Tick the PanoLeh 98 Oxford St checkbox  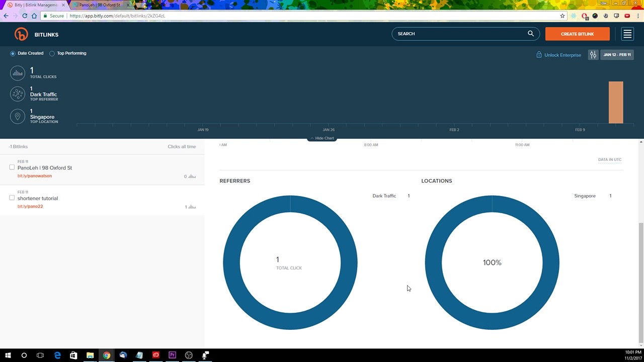point(12,167)
